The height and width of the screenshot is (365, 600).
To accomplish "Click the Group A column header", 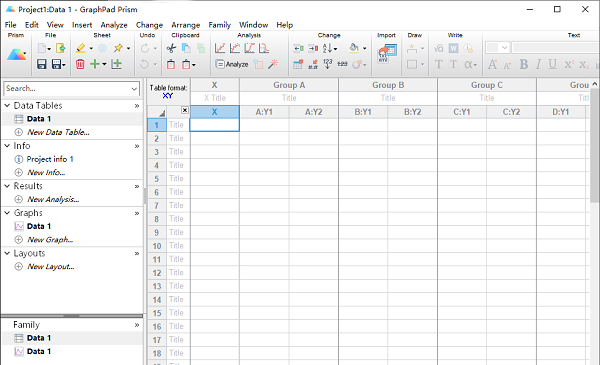I will coord(289,85).
